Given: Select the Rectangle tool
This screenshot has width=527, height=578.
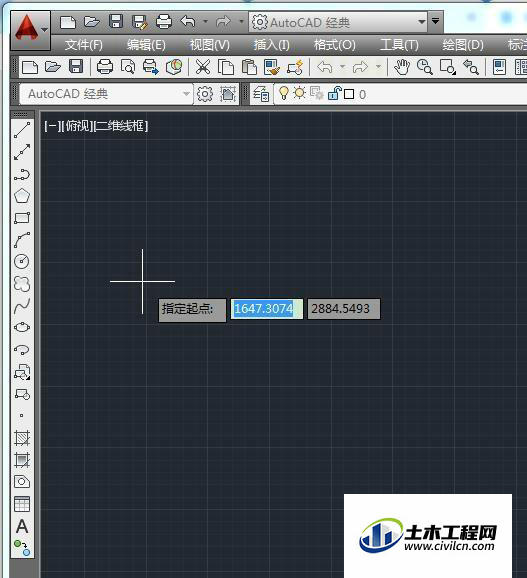Looking at the screenshot, I should (x=22, y=218).
